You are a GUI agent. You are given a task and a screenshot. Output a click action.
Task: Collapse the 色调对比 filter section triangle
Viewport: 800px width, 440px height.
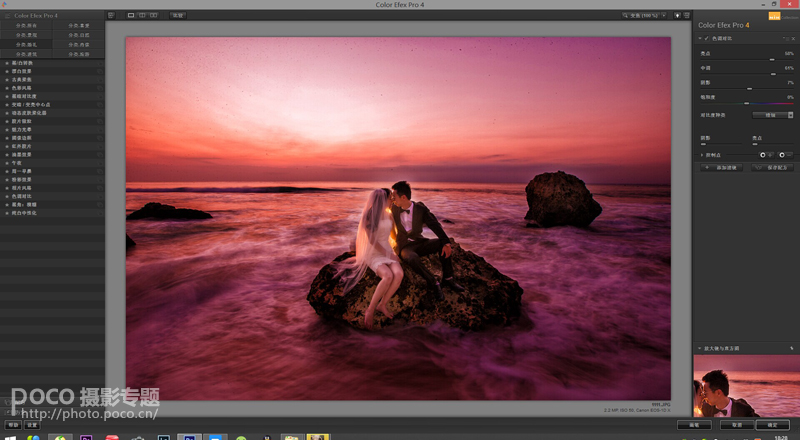pos(700,39)
